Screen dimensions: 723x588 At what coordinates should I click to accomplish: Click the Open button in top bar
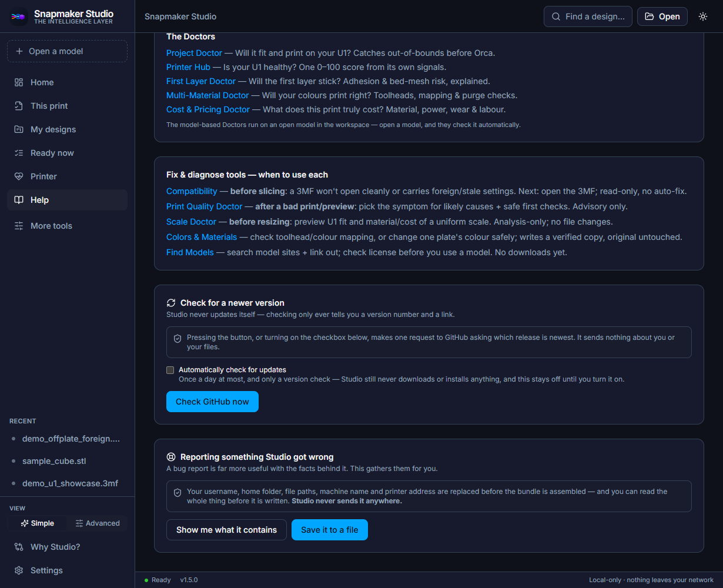pyautogui.click(x=662, y=16)
